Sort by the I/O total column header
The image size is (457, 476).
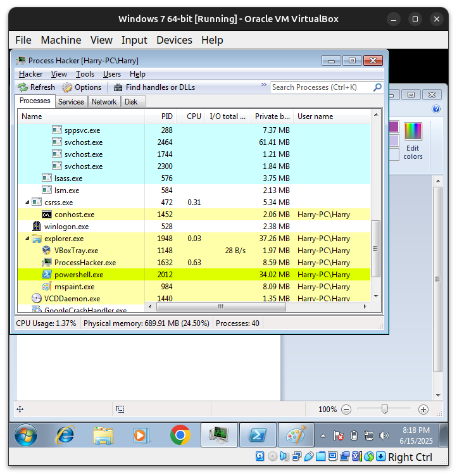point(227,116)
